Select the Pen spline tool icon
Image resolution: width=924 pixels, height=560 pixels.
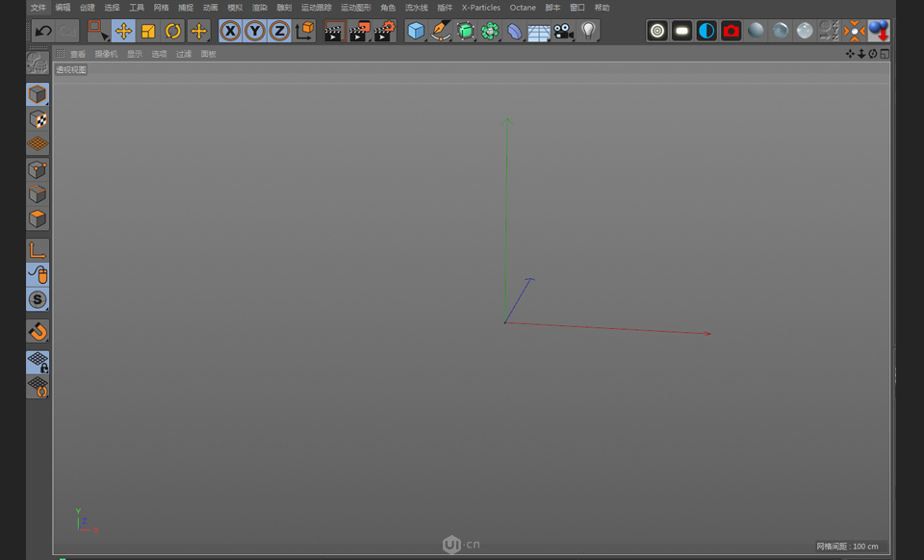(439, 31)
